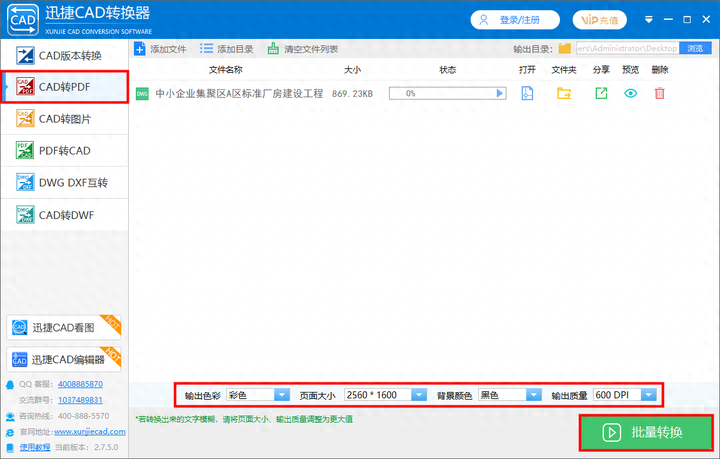The width and height of the screenshot is (720, 459).
Task: Click file size value 869.23KB
Action: pos(352,94)
